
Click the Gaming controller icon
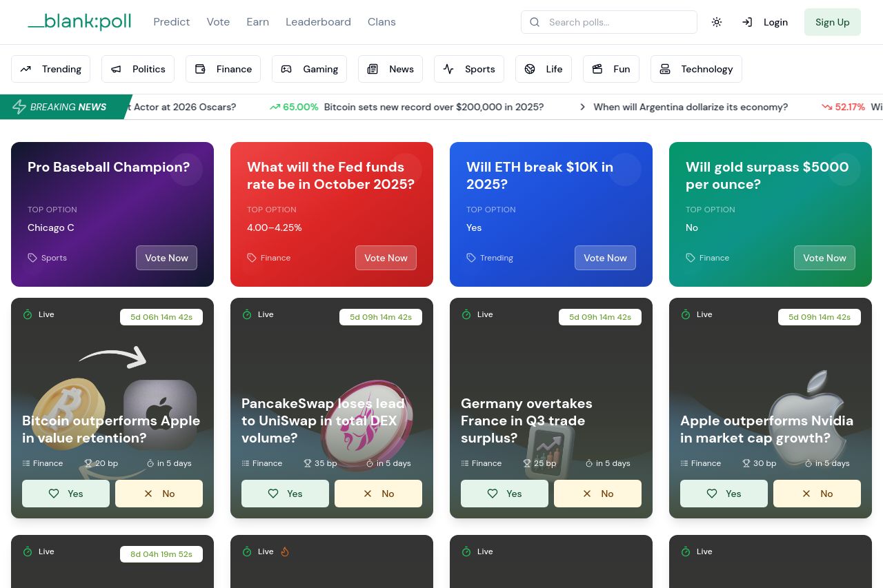(x=286, y=69)
